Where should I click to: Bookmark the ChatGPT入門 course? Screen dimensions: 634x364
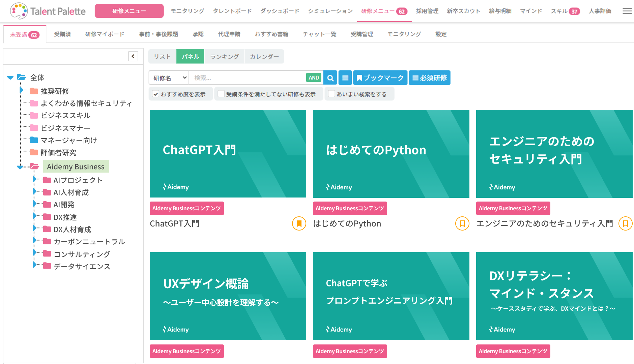point(299,223)
